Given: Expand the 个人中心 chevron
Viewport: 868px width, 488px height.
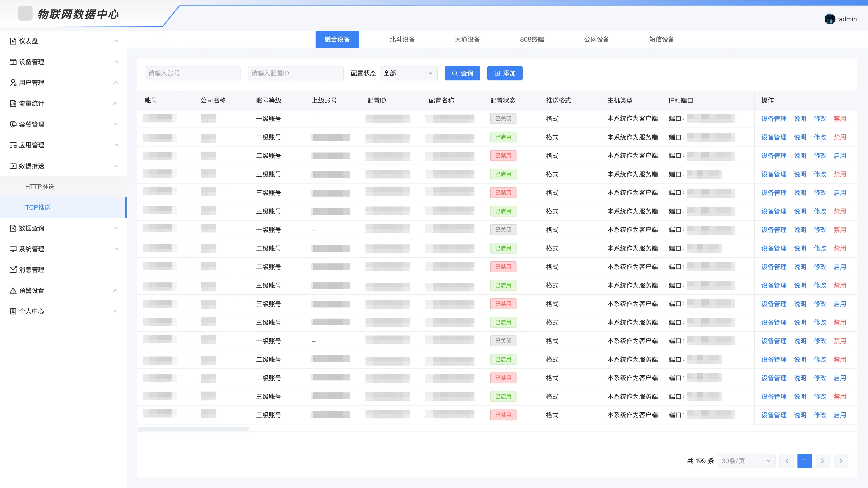Looking at the screenshot, I should click(116, 311).
